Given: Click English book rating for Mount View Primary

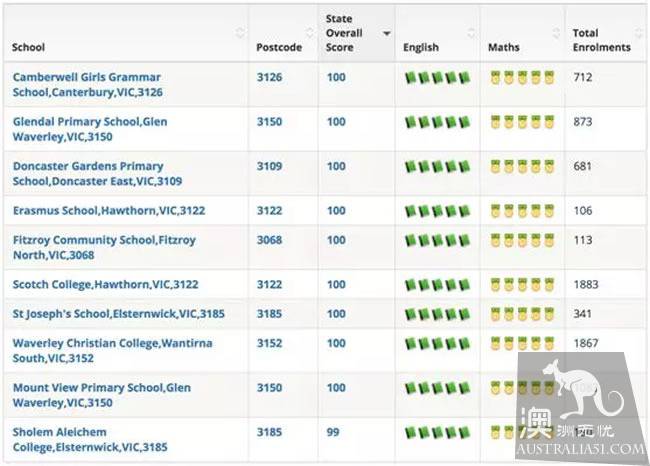Looking at the screenshot, I should click(437, 388).
